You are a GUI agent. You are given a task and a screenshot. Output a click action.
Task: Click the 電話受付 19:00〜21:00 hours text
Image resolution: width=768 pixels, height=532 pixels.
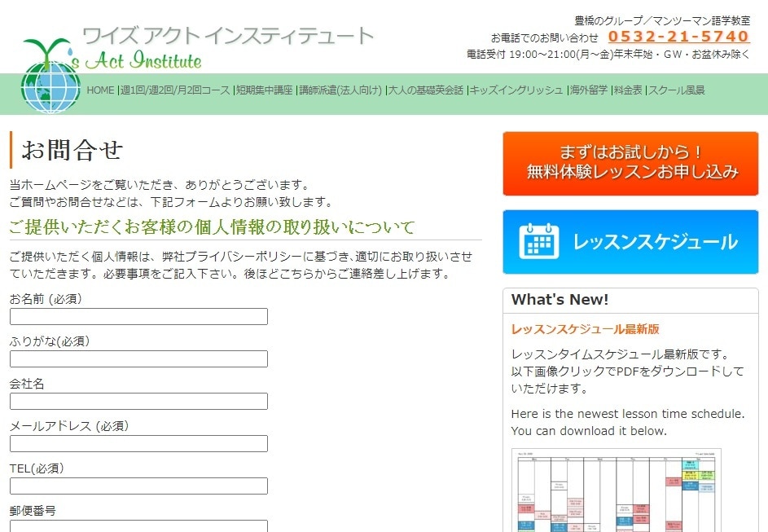coord(608,55)
